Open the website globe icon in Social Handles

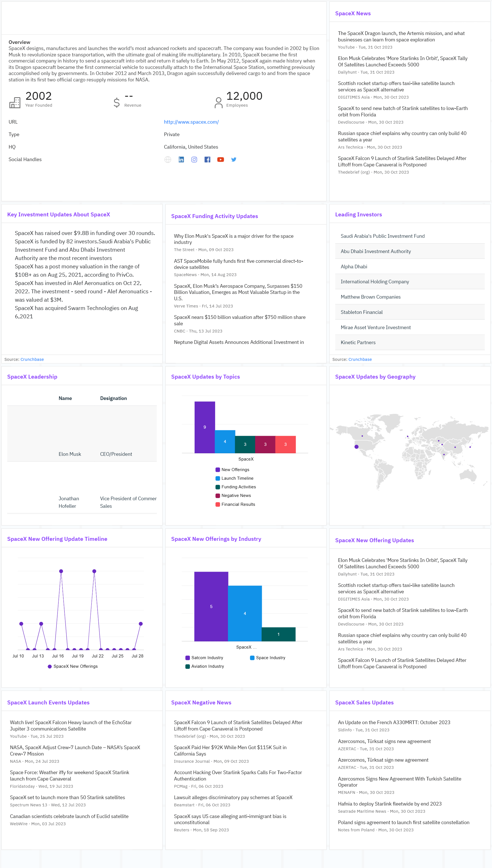coord(168,160)
